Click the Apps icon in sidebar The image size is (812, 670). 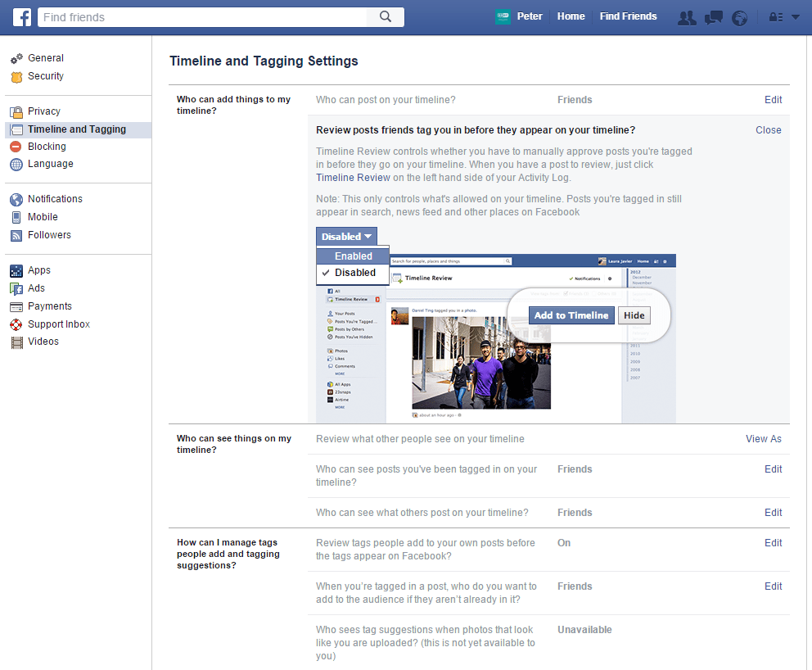click(16, 270)
